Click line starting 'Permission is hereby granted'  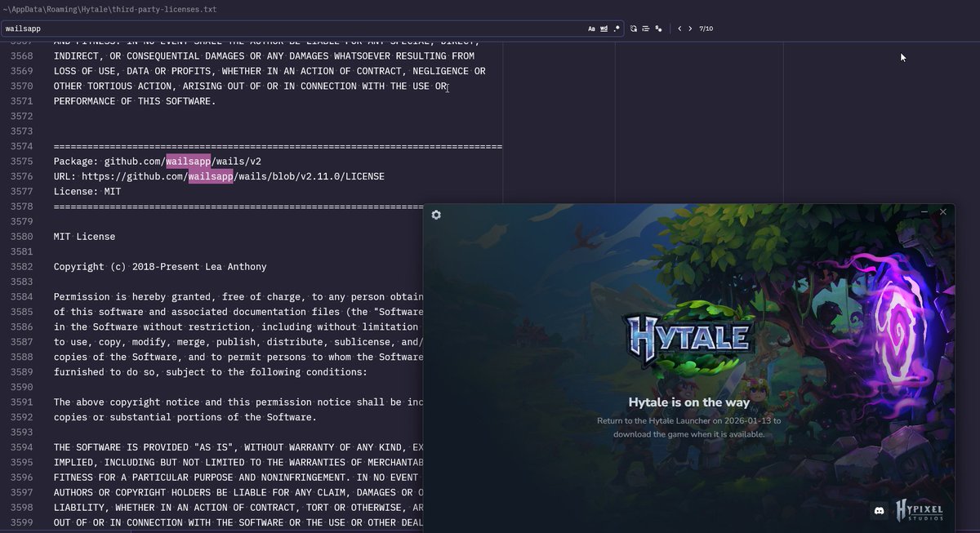[238, 297]
